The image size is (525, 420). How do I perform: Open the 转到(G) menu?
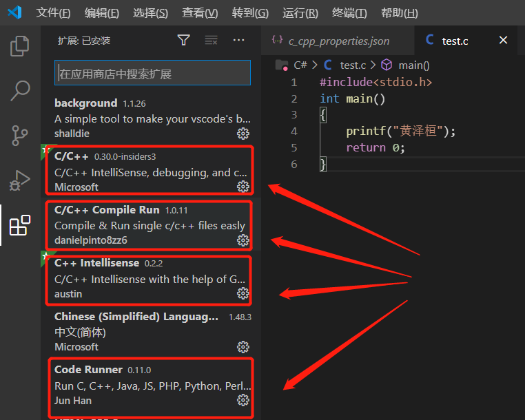pyautogui.click(x=250, y=13)
